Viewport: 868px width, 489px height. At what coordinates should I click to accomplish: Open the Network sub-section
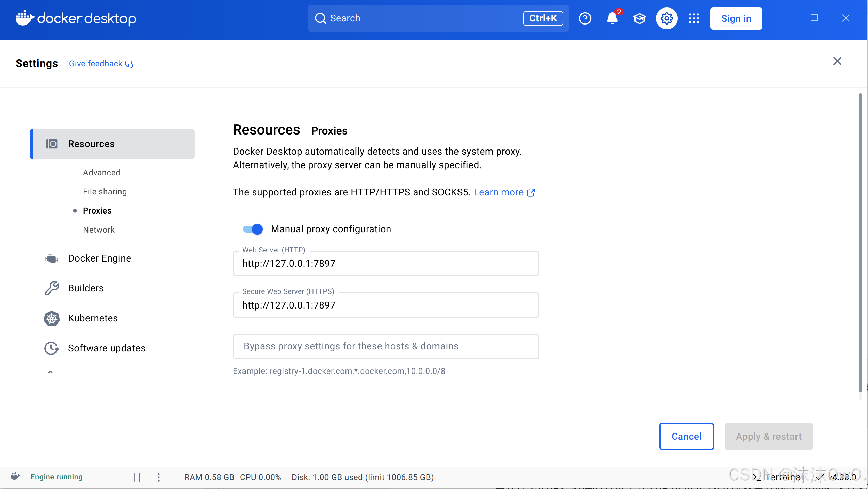tap(99, 230)
